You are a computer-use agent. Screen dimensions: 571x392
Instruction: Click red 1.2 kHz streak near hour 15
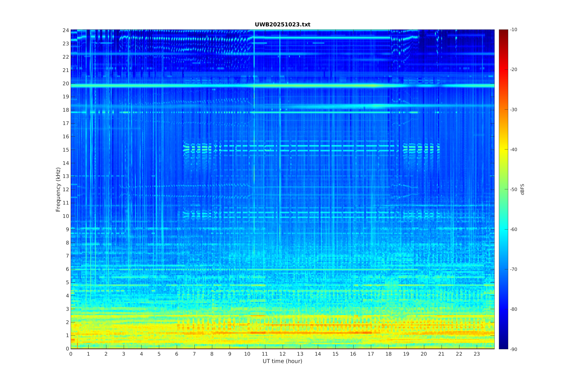pos(335,333)
